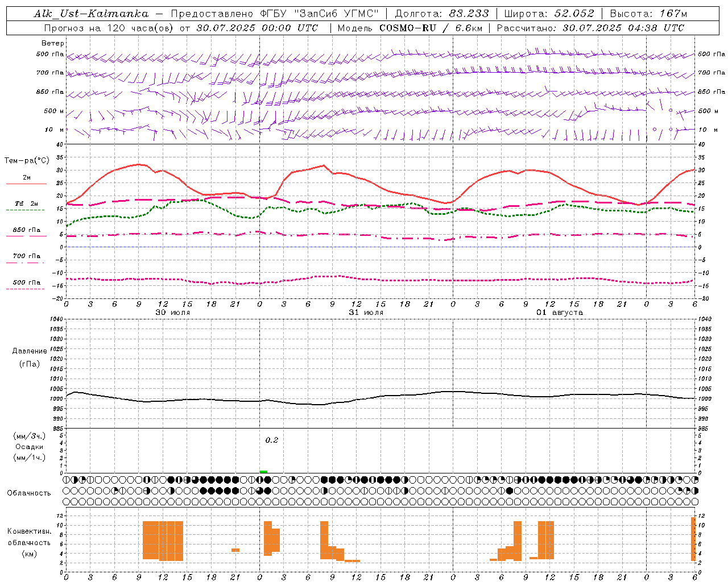Click the 0.2 precipitation amount value
The height and width of the screenshot is (582, 728).
[x=272, y=440]
